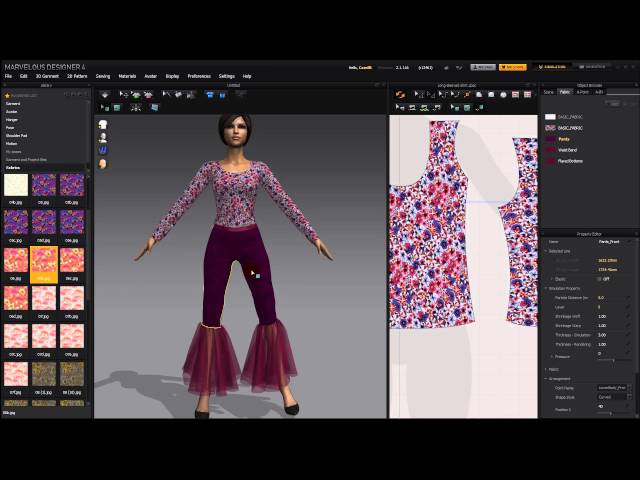Viewport: 640px width, 480px height.
Task: Click the first blue garment icon in 3D toolbar
Action: 210,95
